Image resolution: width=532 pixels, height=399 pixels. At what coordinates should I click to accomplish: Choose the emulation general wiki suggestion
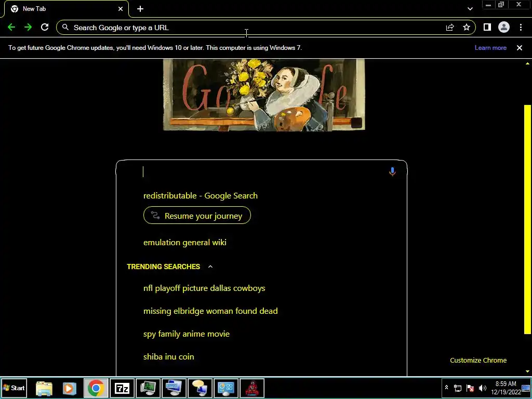(x=185, y=243)
